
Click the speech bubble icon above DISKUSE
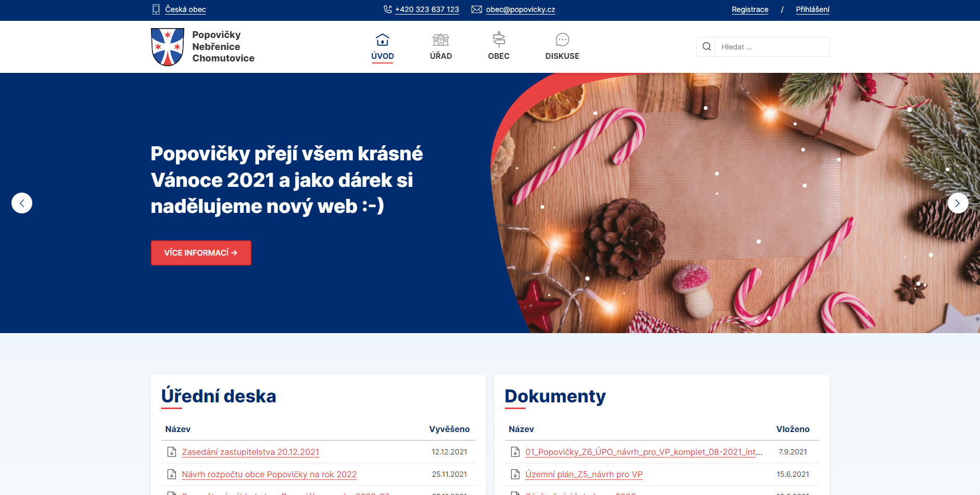[562, 40]
